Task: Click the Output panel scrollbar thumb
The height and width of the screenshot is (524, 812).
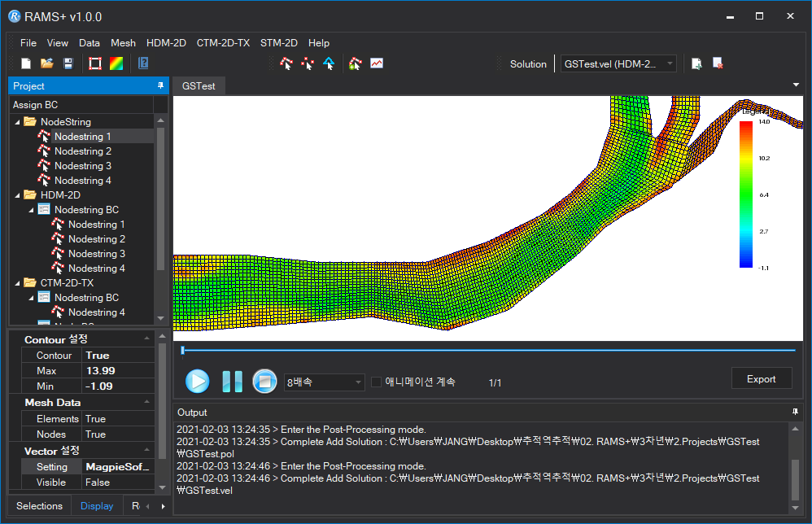Action: (x=796, y=480)
